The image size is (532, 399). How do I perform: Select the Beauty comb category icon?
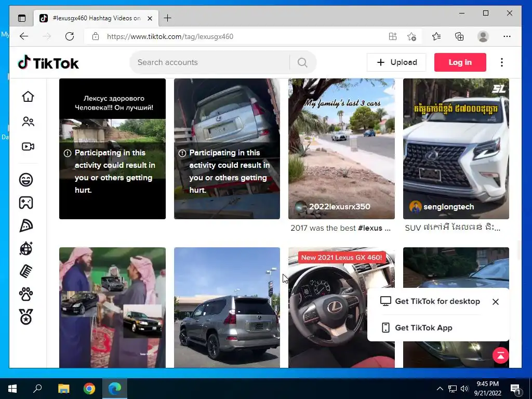26,271
